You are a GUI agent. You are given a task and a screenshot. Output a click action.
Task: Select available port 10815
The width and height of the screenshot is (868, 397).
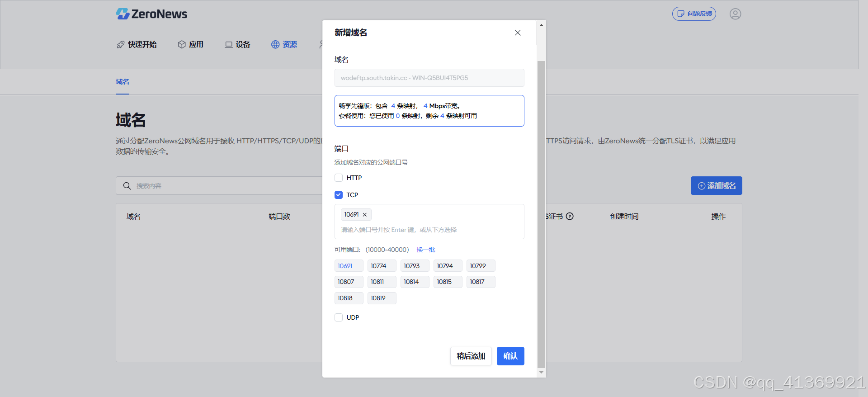click(x=448, y=282)
